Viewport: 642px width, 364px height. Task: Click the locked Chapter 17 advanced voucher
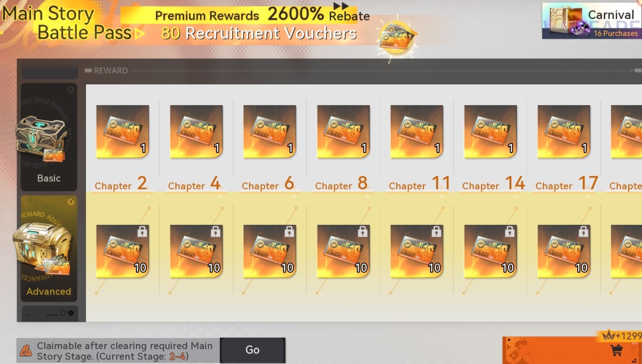[564, 251]
